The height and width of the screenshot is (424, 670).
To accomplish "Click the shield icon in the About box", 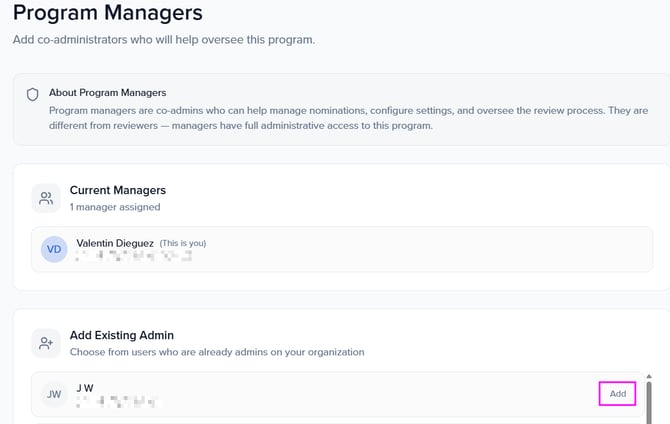I will [33, 94].
